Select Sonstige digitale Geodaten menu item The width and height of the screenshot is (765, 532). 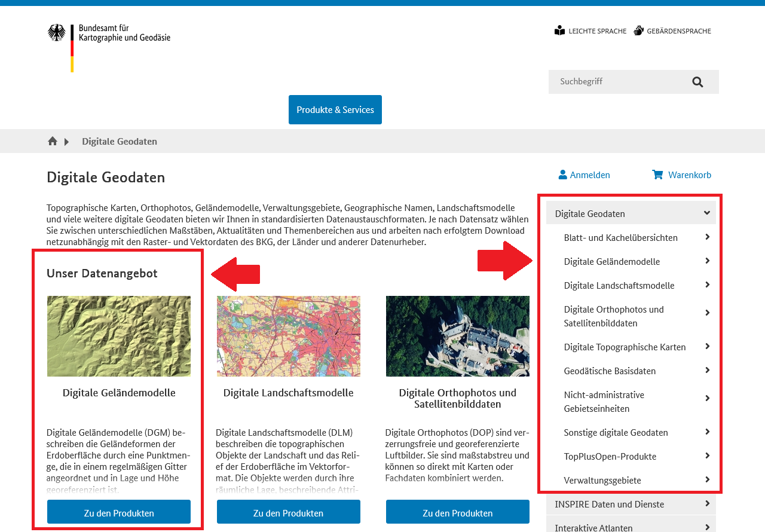pyautogui.click(x=616, y=432)
